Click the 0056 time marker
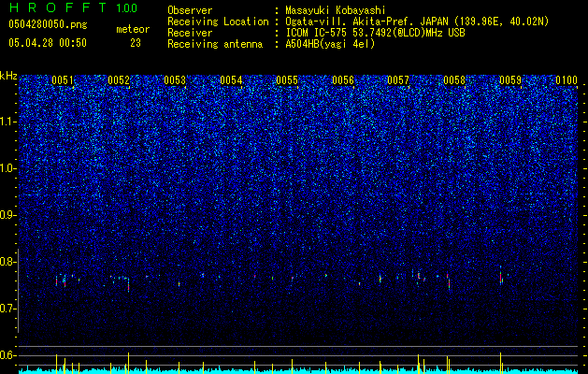This screenshot has width=588, height=374. tap(343, 79)
